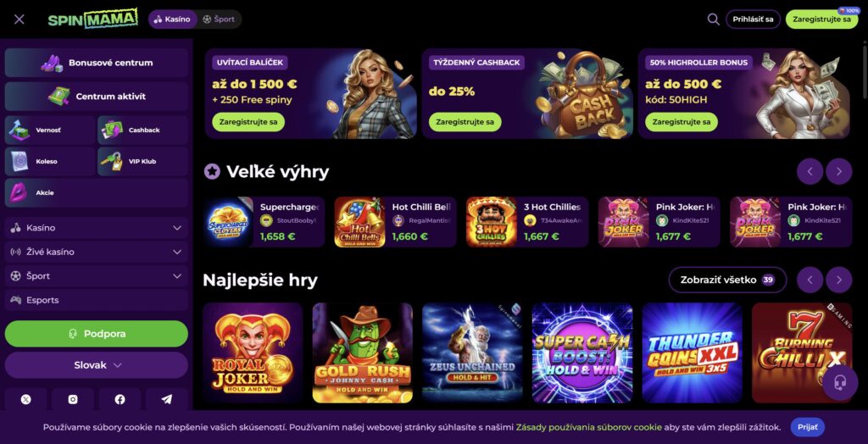Accept cookies with the Prijať button
Screen dimensions: 868x444
(808, 427)
